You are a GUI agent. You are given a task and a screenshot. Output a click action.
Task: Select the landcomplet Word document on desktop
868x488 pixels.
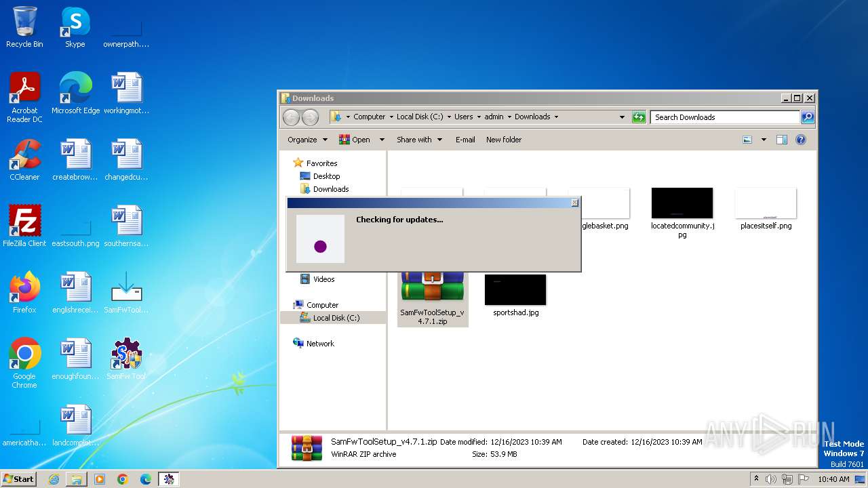tap(75, 425)
